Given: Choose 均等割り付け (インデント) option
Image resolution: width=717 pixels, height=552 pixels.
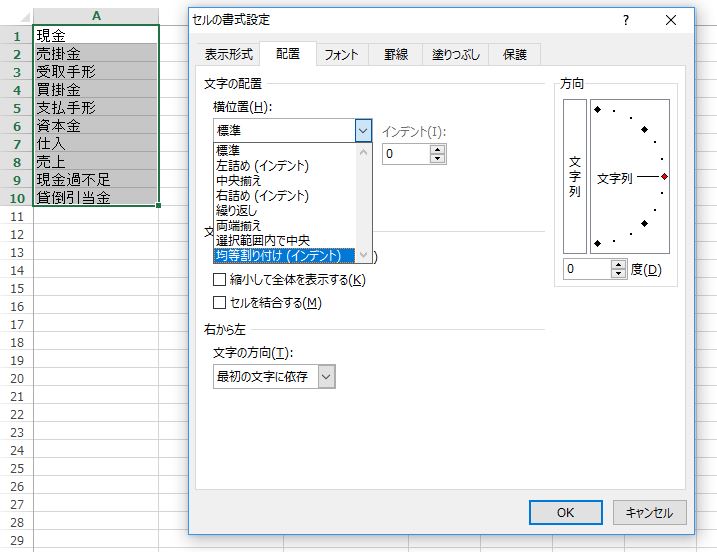Looking at the screenshot, I should click(284, 256).
